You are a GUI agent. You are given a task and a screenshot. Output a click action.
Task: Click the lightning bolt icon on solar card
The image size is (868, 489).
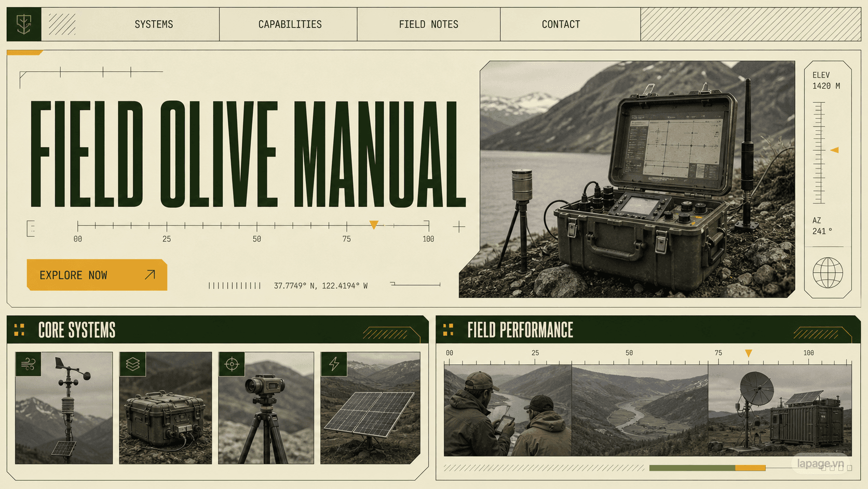(x=334, y=364)
